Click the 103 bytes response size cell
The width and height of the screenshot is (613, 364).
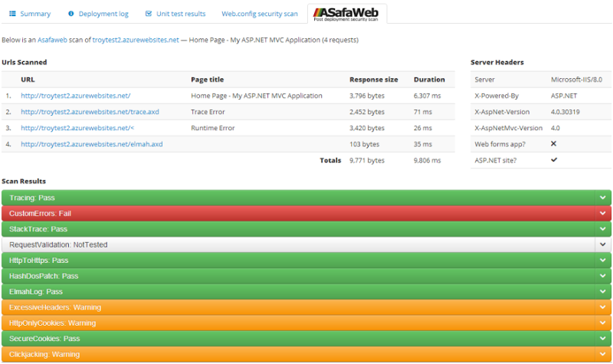click(x=365, y=144)
